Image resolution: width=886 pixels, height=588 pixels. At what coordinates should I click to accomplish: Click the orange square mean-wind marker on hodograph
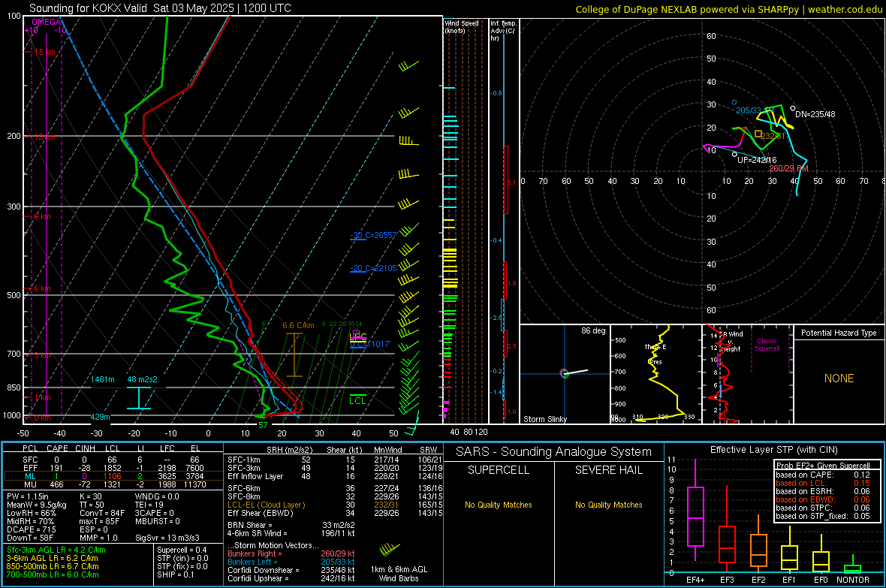click(758, 134)
